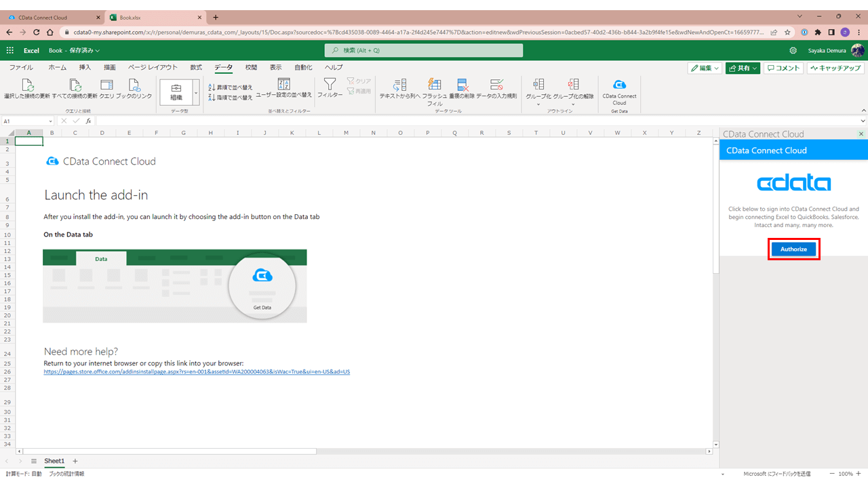Viewport: 868px width, 488px height.
Task: Click Refresh all connections (すべての接続の更新)
Action: pyautogui.click(x=75, y=89)
